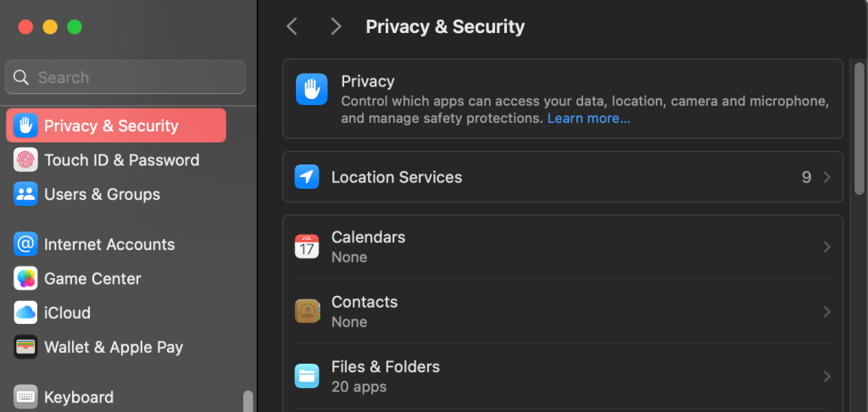Click the iCloud cloud icon
Viewport: 868px width, 412px height.
point(25,313)
